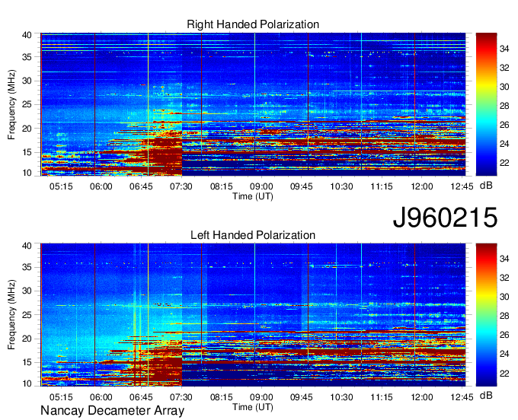Click the Left Handed Polarization color bar
The height and width of the screenshot is (420, 518).
tap(486, 315)
